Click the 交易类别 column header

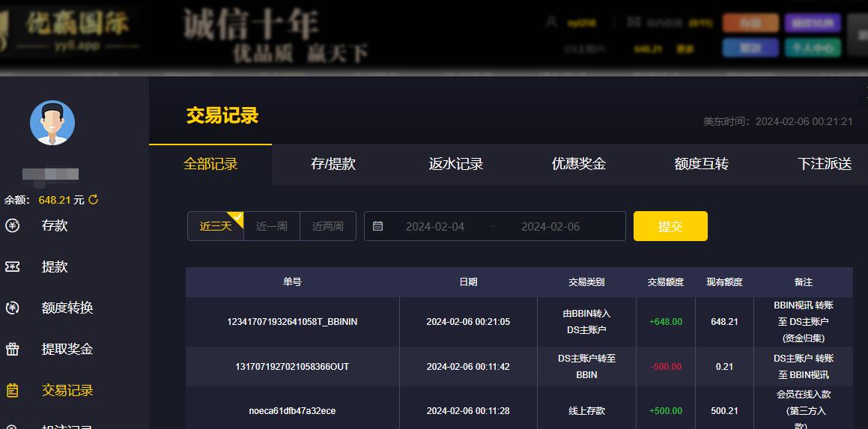587,282
